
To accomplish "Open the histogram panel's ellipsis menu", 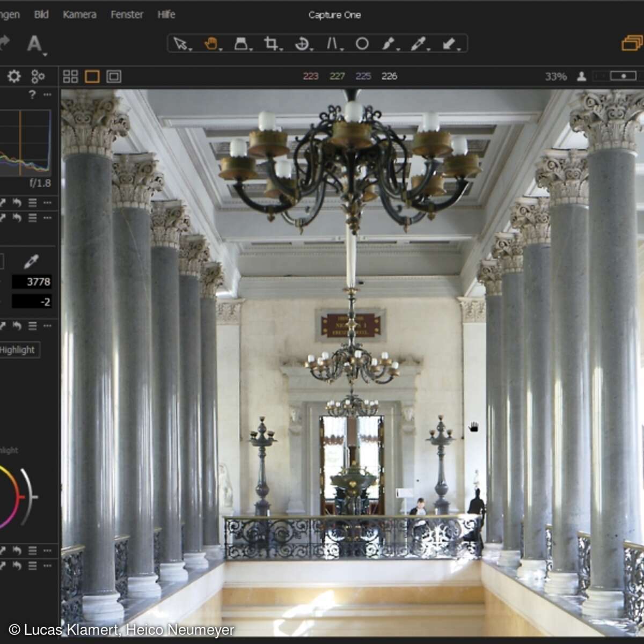I will pos(47,95).
